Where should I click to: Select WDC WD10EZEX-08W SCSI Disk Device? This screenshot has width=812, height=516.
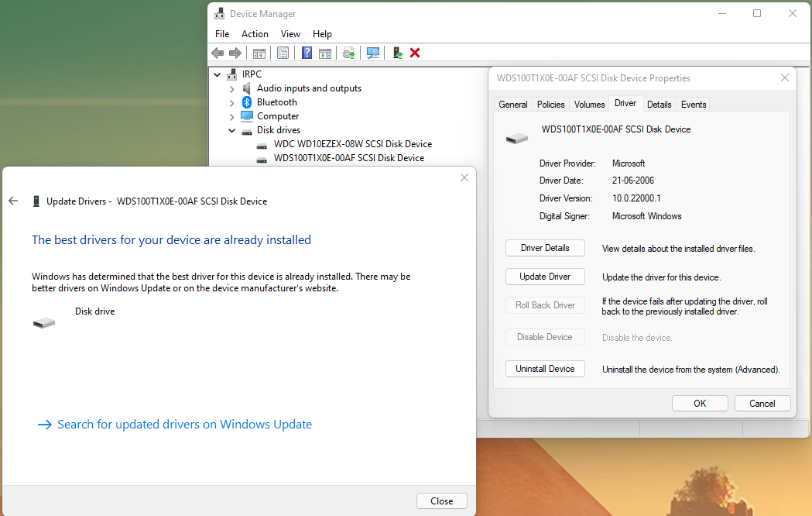353,144
